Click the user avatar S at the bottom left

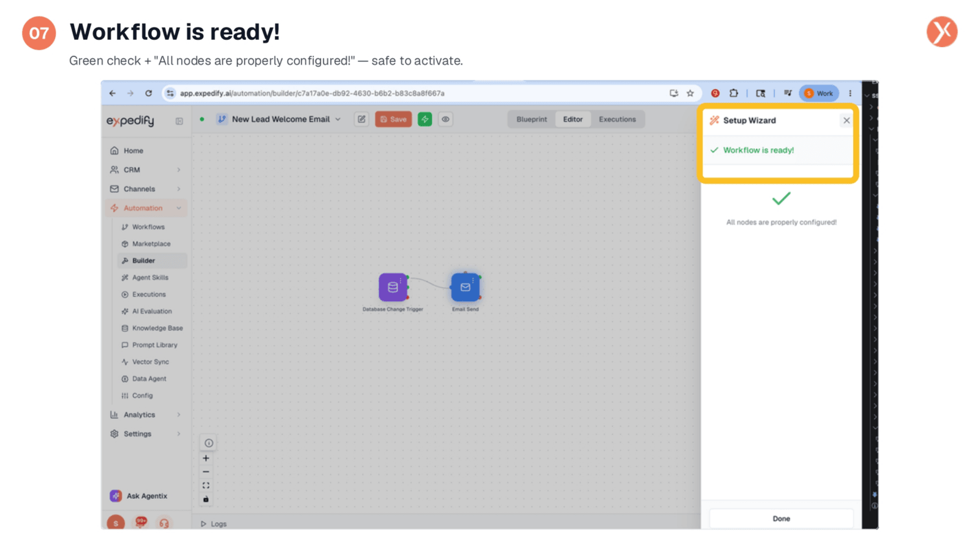pyautogui.click(x=116, y=523)
